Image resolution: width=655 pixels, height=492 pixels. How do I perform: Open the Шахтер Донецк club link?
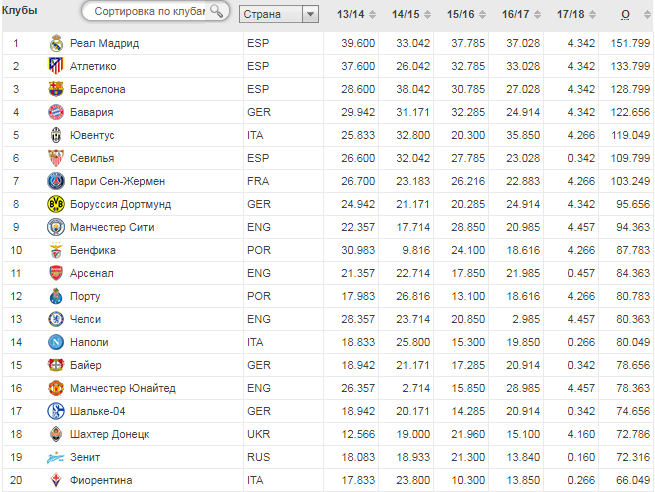(109, 434)
